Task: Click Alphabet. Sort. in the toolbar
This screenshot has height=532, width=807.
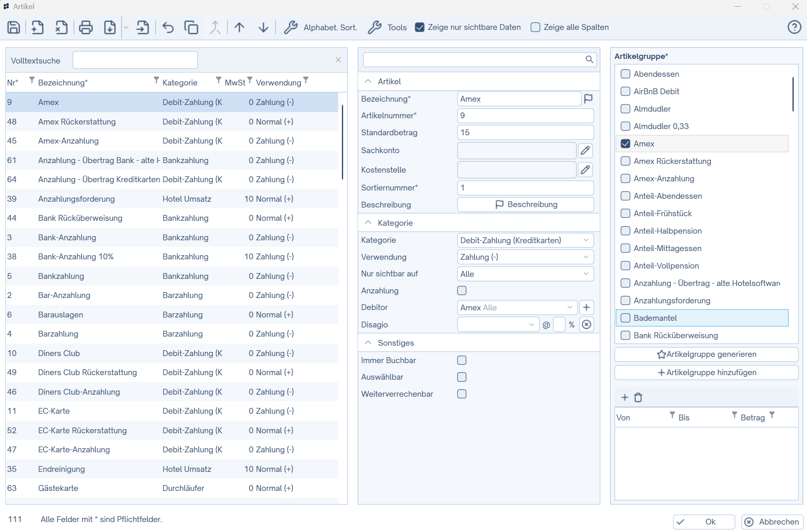Action: coord(321,27)
